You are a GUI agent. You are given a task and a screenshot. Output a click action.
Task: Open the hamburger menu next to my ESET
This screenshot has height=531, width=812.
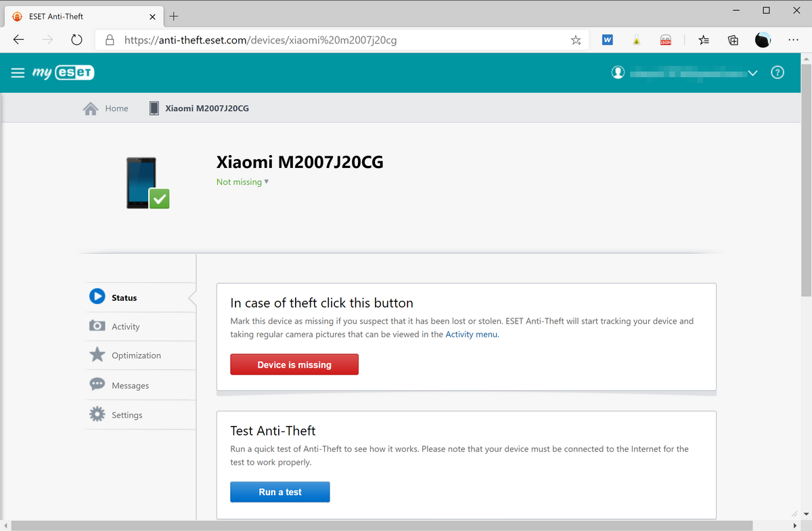click(x=18, y=72)
